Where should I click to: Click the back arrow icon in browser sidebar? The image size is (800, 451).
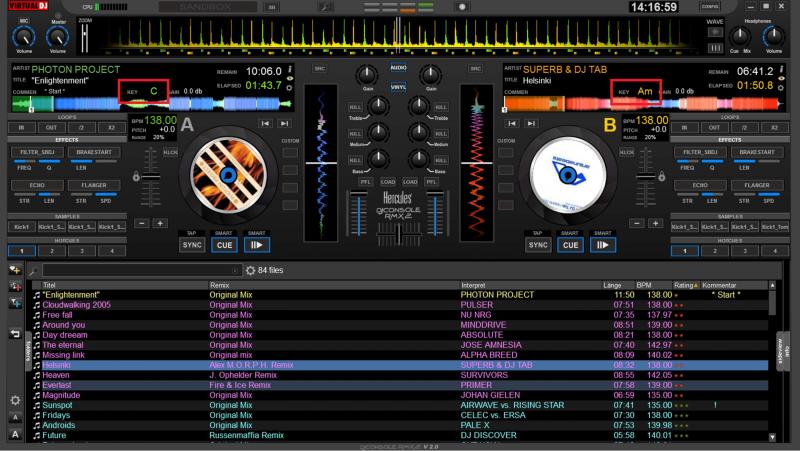(15, 334)
